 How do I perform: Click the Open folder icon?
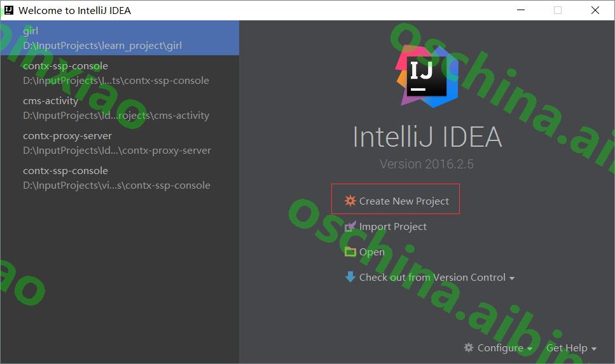pos(350,252)
